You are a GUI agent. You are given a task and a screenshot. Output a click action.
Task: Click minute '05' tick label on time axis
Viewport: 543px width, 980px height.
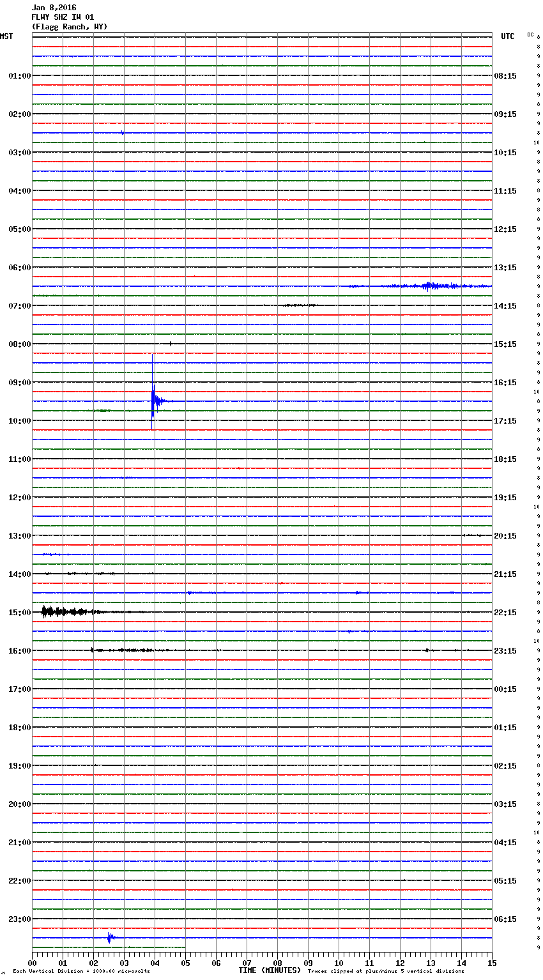pos(185,963)
